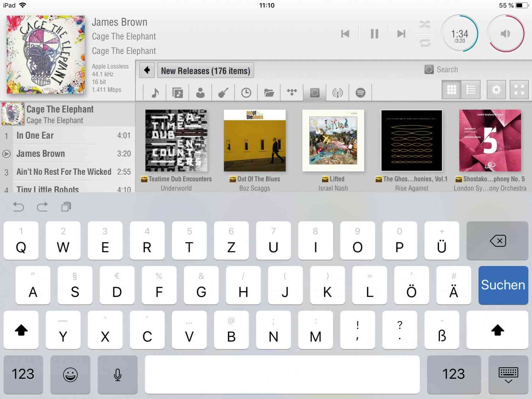The height and width of the screenshot is (399, 532).
Task: Play track In One Ear
Action: pyautogui.click(x=67, y=135)
